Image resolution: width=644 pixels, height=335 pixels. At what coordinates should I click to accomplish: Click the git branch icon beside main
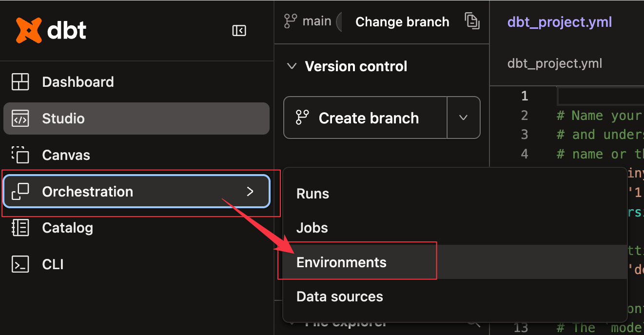point(291,21)
